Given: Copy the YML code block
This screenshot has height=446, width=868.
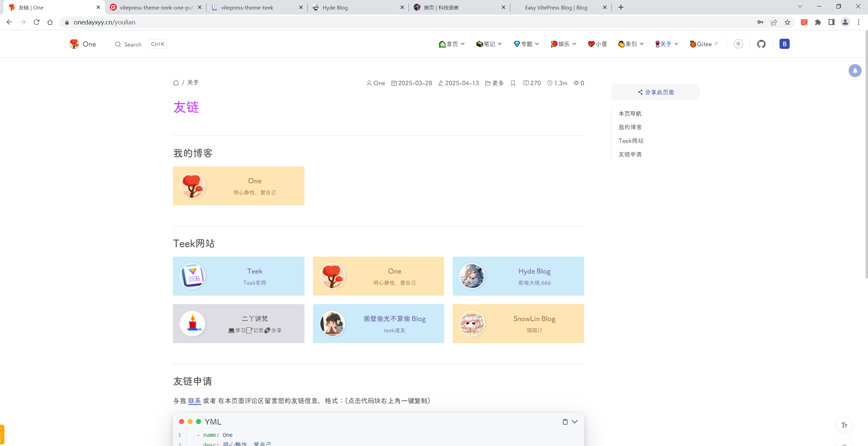Looking at the screenshot, I should (565, 422).
